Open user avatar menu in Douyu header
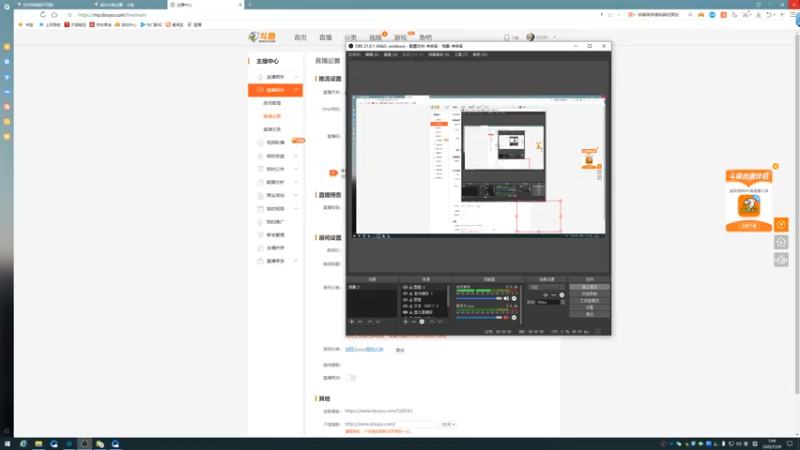The height and width of the screenshot is (450, 800). [530, 37]
